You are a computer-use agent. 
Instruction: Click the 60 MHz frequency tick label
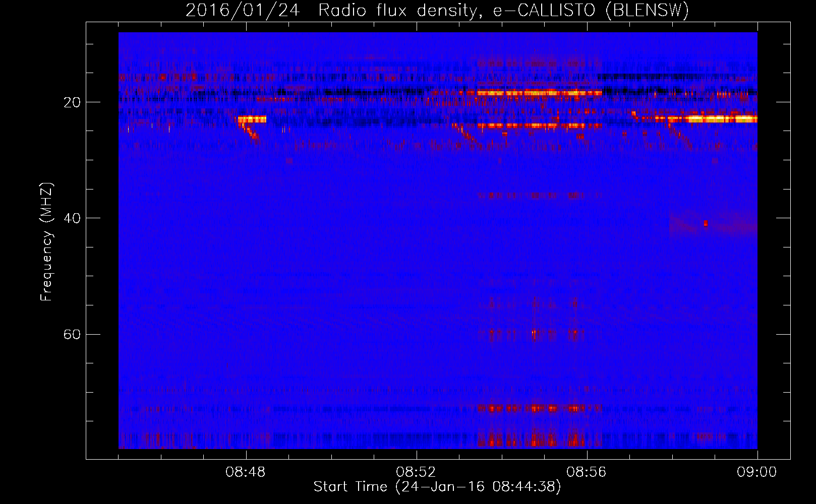point(72,334)
